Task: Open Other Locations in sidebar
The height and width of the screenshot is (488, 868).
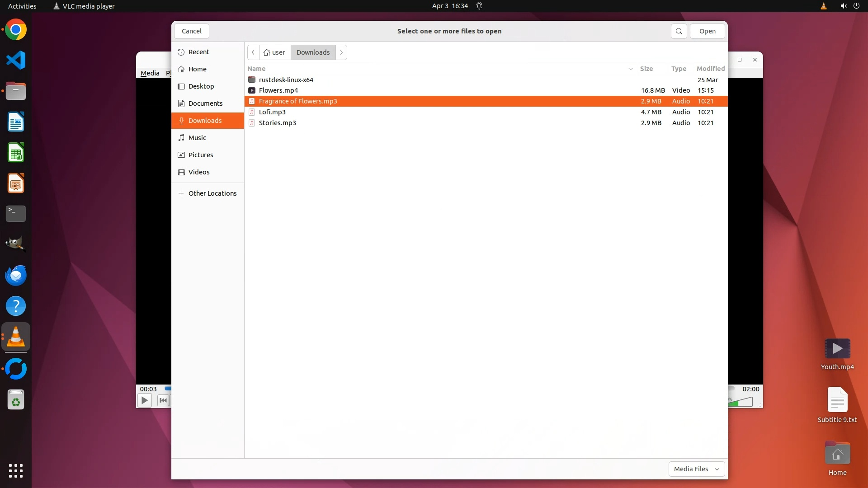Action: [212, 193]
